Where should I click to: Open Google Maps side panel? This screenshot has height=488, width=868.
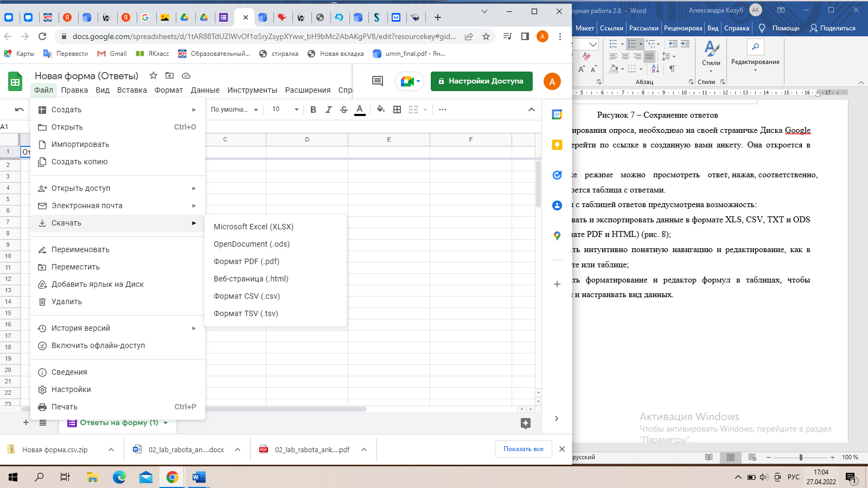point(557,236)
